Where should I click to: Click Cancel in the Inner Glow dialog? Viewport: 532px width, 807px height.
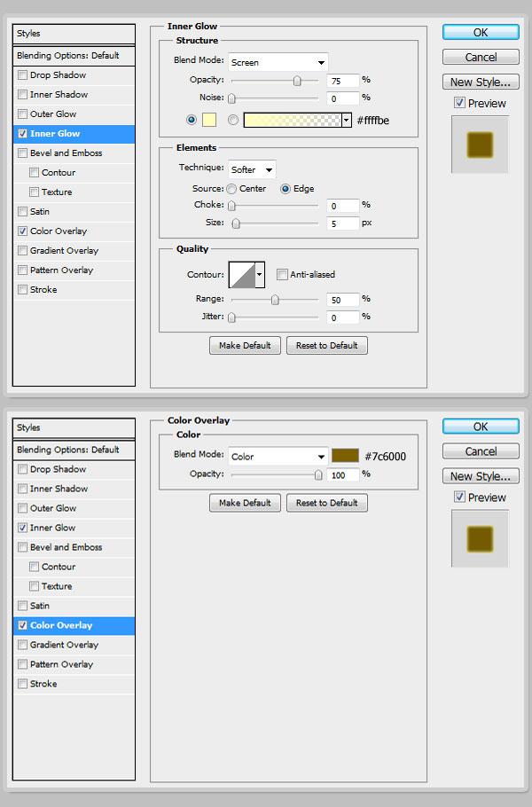tap(481, 57)
